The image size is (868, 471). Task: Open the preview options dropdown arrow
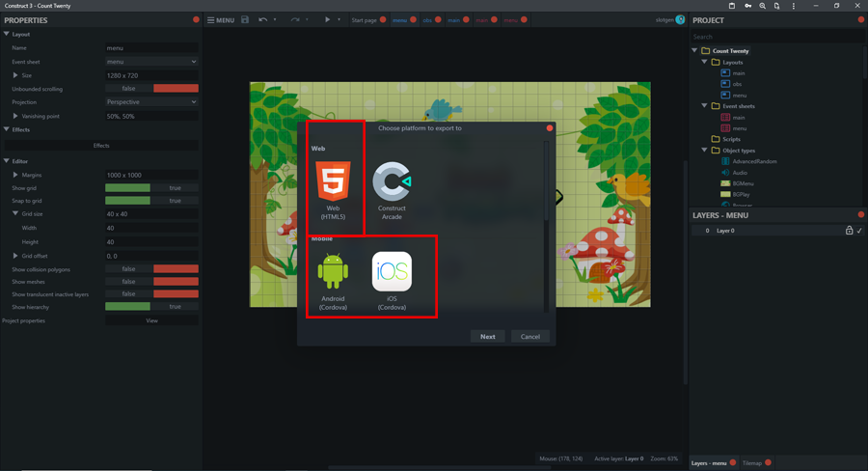pos(339,19)
